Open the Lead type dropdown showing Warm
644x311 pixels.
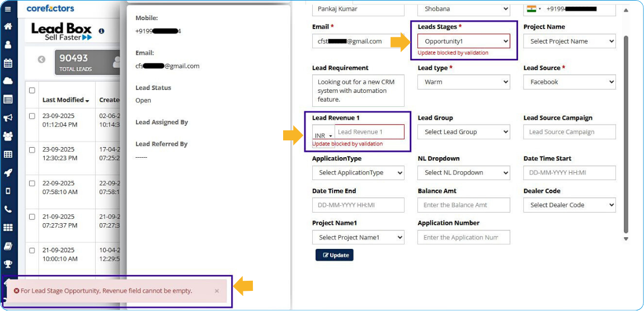(x=464, y=82)
